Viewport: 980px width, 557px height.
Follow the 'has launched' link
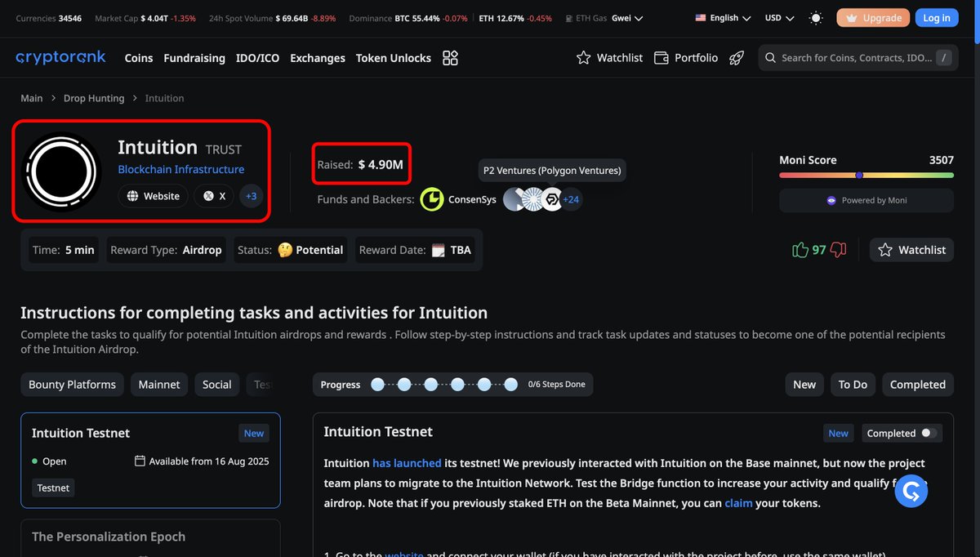[407, 463]
